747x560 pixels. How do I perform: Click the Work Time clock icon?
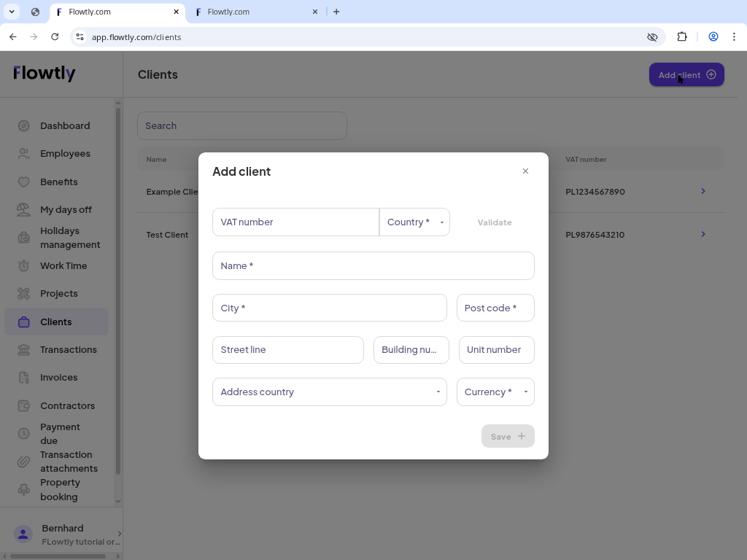coord(23,265)
